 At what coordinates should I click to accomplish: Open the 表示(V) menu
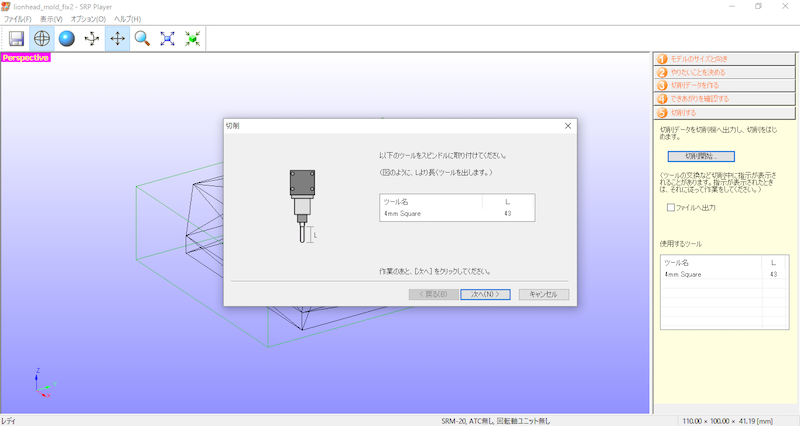pos(51,19)
